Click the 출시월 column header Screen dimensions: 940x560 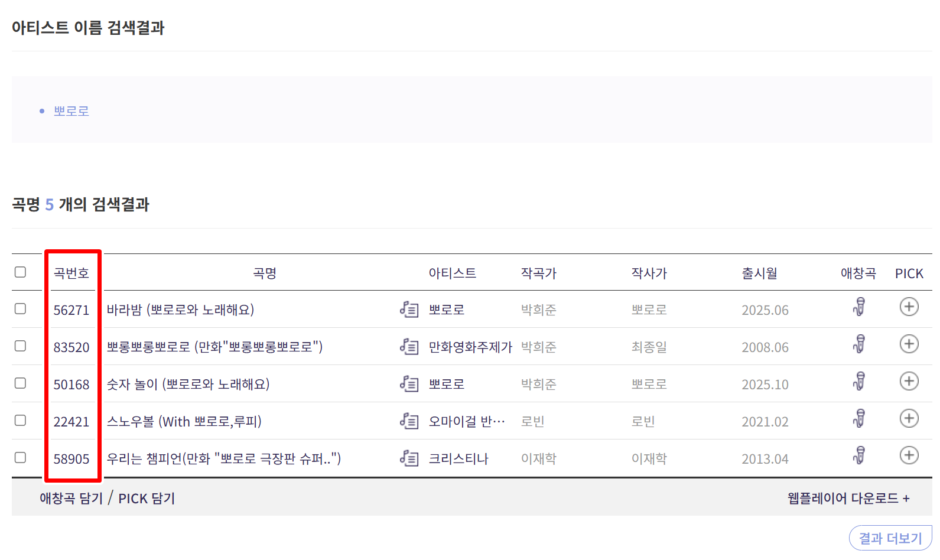(760, 273)
